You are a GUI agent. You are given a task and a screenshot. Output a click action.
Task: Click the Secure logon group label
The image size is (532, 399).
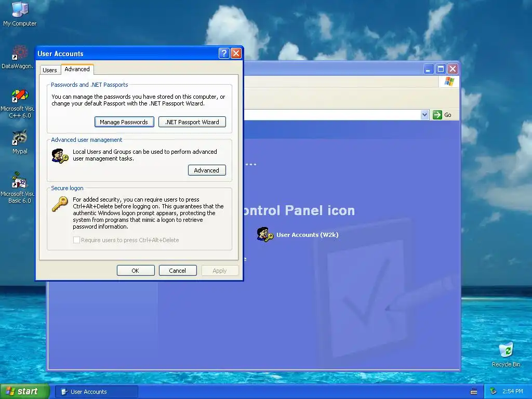click(67, 188)
